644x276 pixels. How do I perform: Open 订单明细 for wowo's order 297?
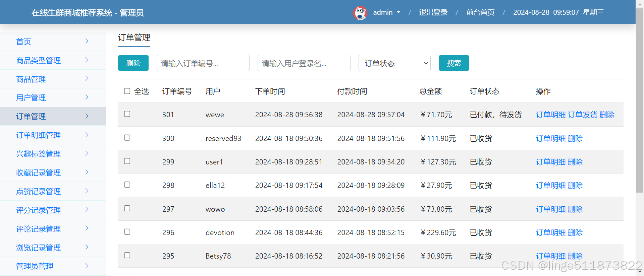coord(551,209)
